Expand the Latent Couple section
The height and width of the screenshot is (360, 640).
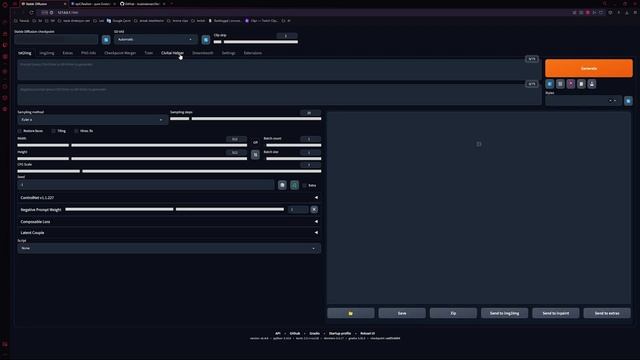pyautogui.click(x=169, y=233)
